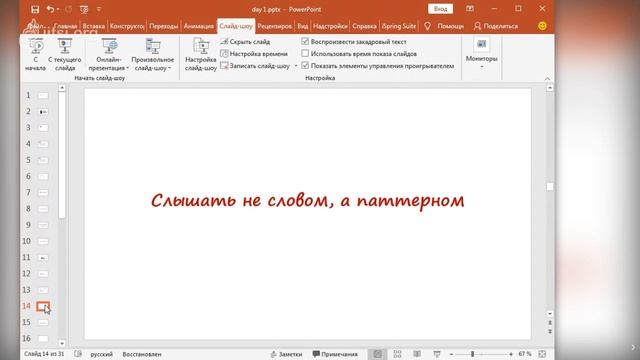640x360 pixels.
Task: Open Настройка слайд-шоу settings
Action: tap(201, 54)
